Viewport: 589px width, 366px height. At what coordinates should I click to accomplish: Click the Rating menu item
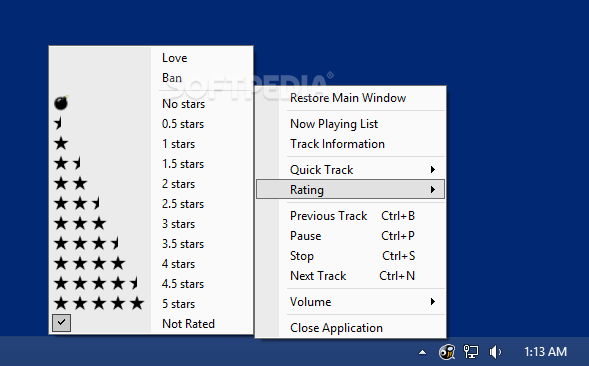(350, 189)
